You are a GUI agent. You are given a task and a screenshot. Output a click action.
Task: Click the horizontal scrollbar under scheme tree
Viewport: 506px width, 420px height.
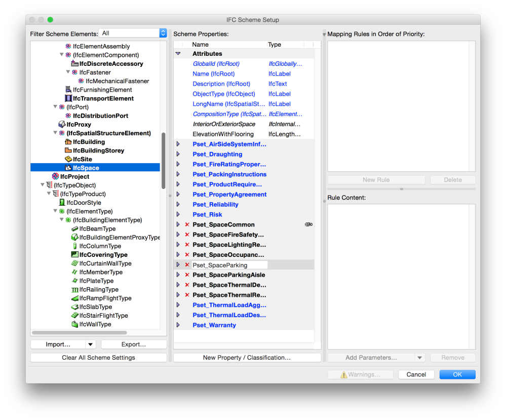tap(80, 332)
